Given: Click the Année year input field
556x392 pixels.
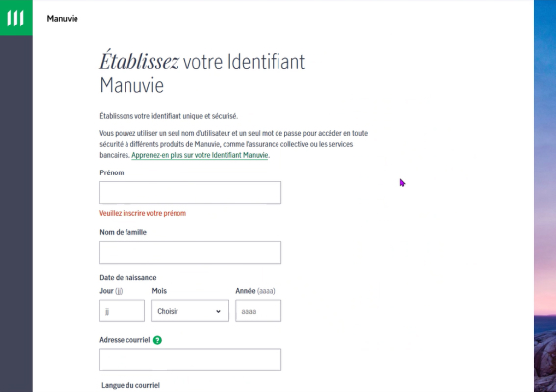Looking at the screenshot, I should pos(259,311).
